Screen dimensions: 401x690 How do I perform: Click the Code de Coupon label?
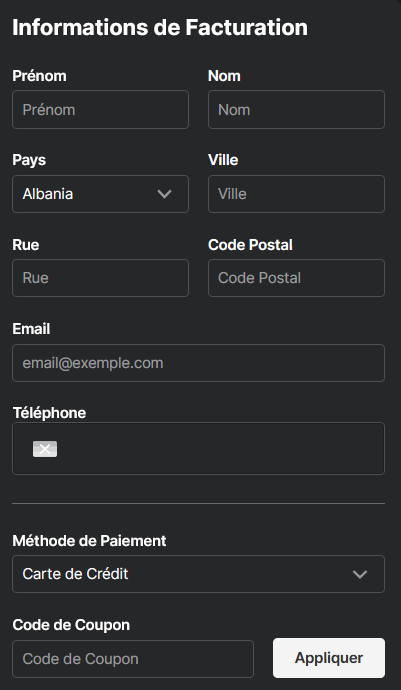[71, 625]
